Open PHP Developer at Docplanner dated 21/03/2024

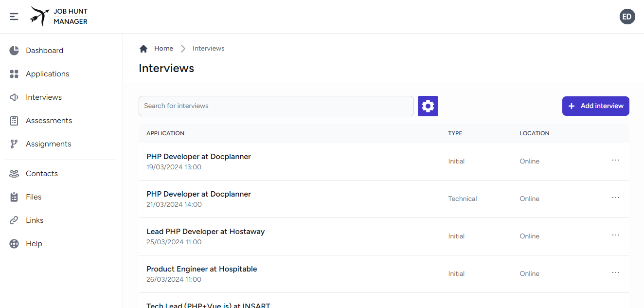click(x=198, y=194)
